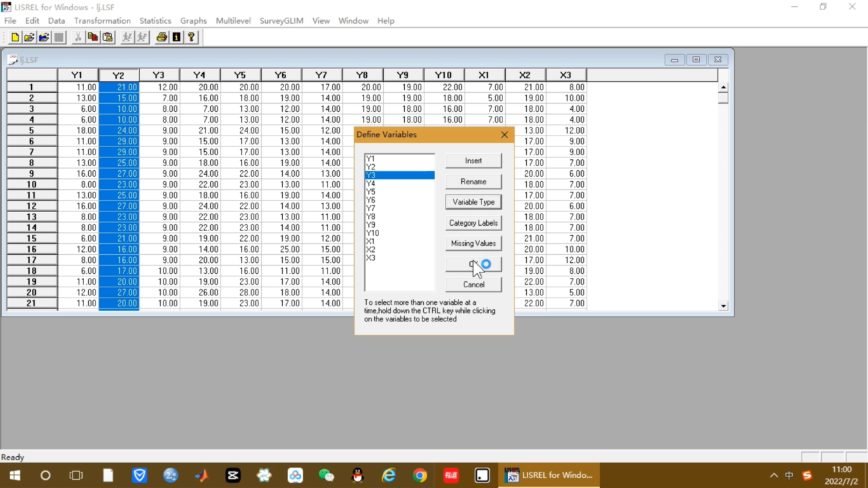The width and height of the screenshot is (868, 488).
Task: Click row header 16 in spreadsheet
Action: pyautogui.click(x=32, y=249)
